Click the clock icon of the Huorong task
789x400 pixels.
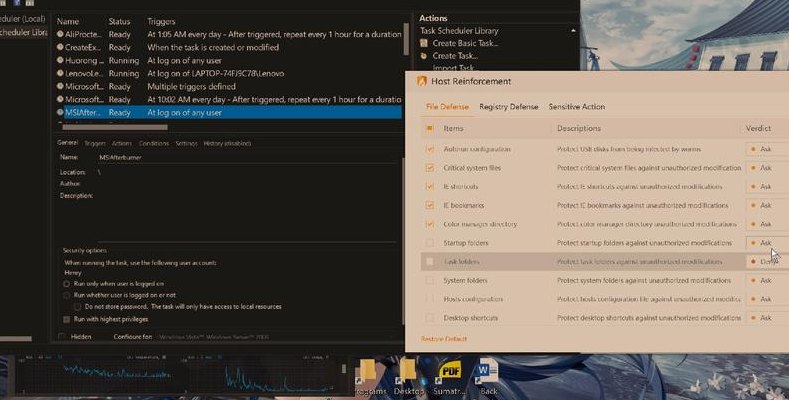[60, 60]
